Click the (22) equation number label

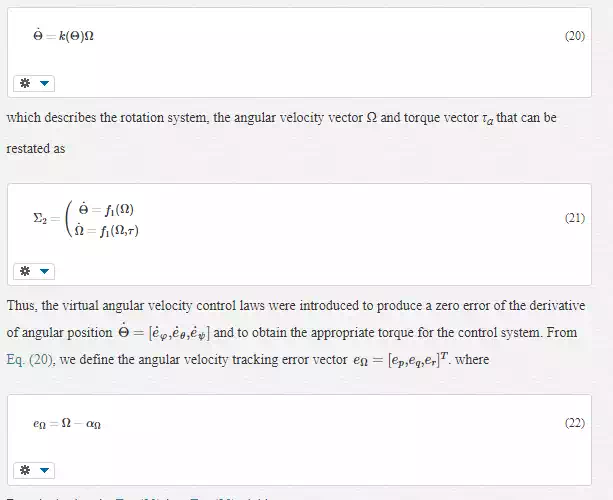[575, 423]
